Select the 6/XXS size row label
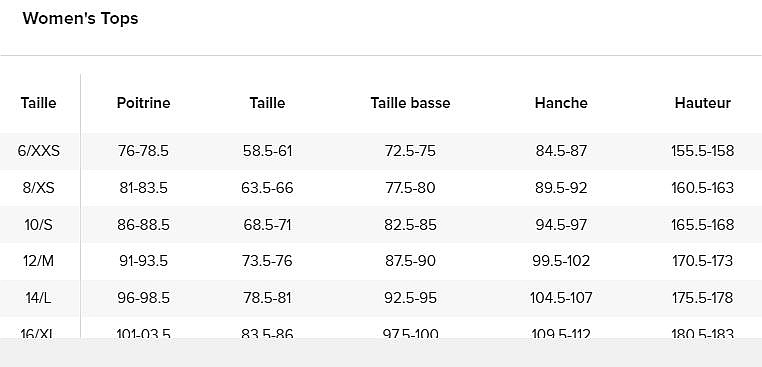This screenshot has height=367, width=762. (x=38, y=151)
